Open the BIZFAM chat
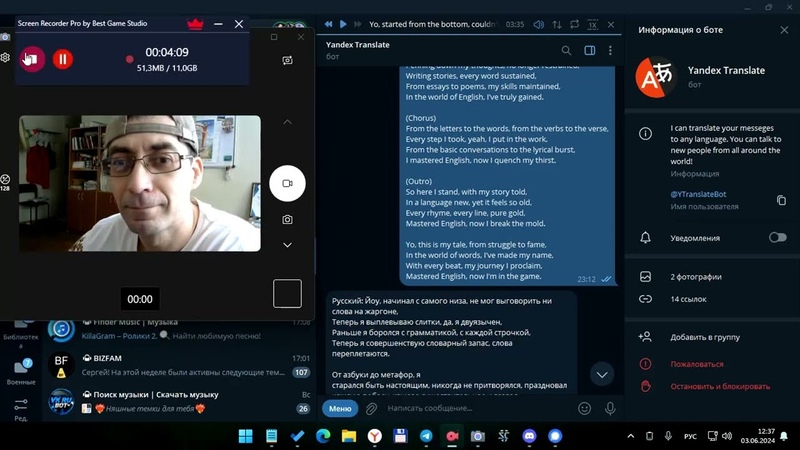Viewport: 800px width, 450px height. click(x=179, y=365)
